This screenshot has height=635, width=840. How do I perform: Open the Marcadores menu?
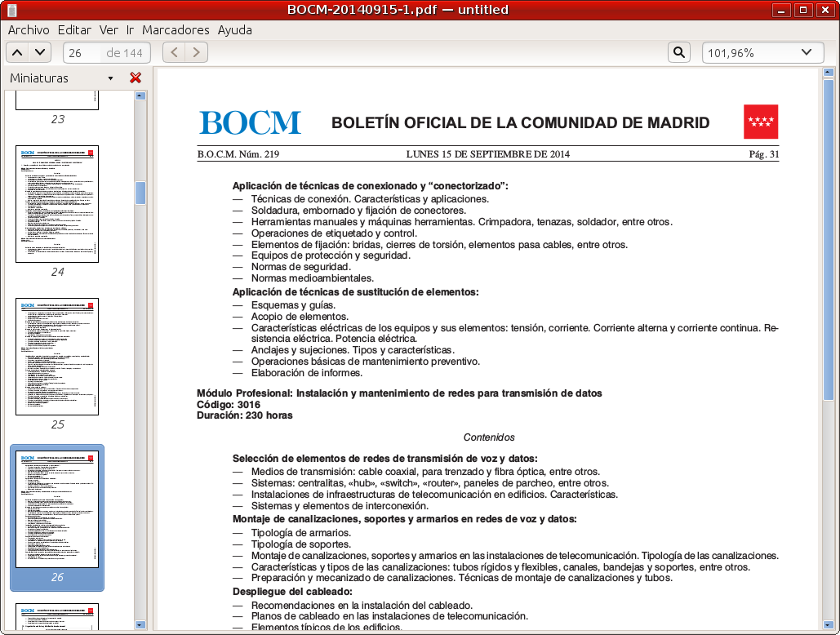click(176, 30)
